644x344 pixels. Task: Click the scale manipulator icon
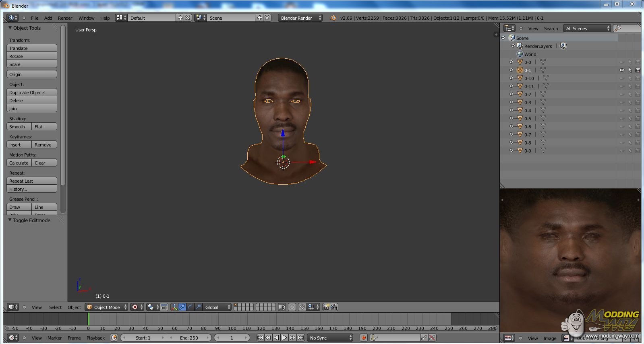(198, 307)
